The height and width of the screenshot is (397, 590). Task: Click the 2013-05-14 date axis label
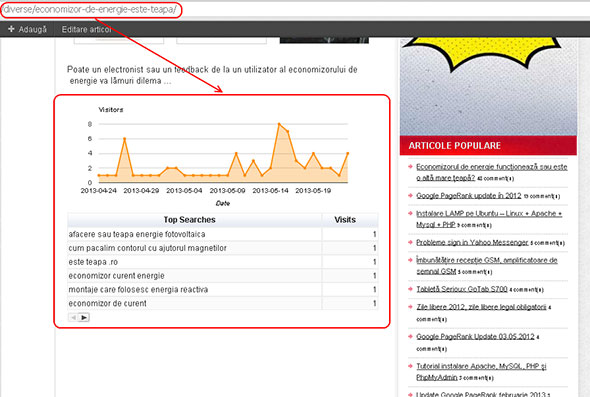(270, 190)
